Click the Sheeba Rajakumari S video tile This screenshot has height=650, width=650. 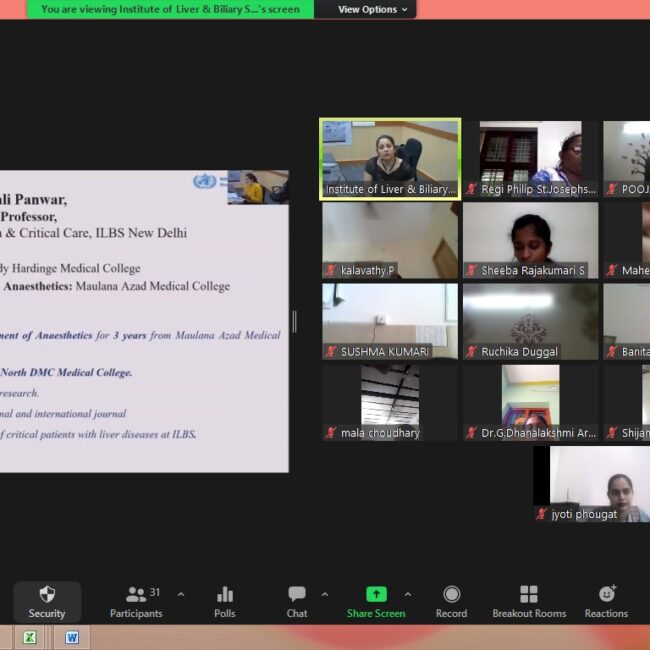point(530,240)
